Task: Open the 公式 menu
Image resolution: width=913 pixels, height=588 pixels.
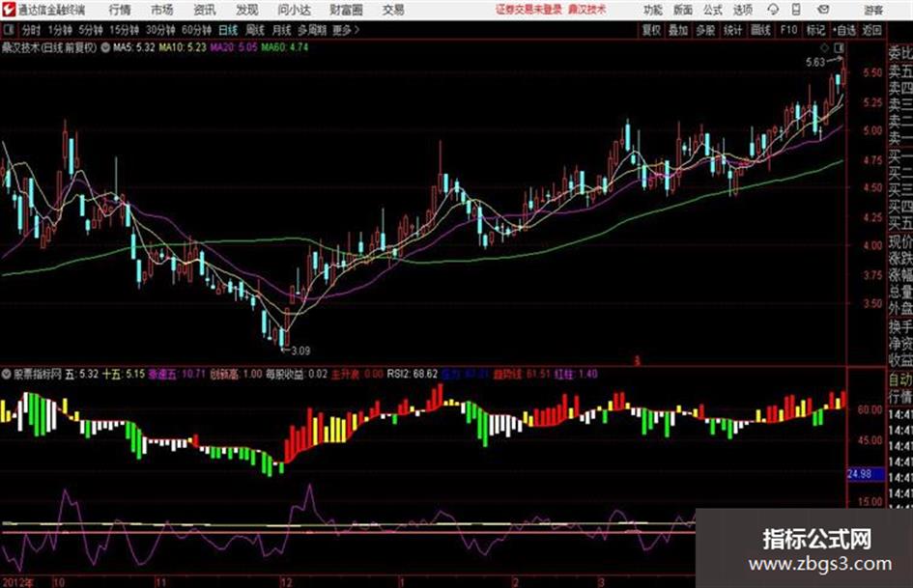Action: click(713, 10)
